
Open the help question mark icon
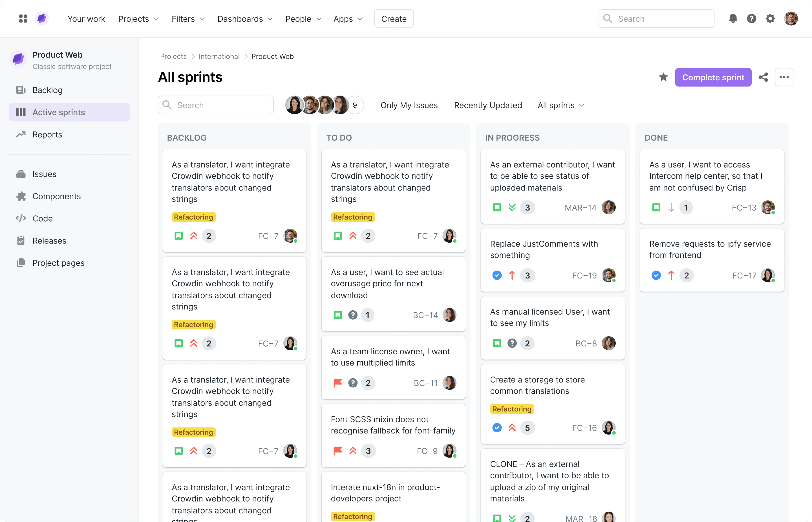tap(751, 19)
